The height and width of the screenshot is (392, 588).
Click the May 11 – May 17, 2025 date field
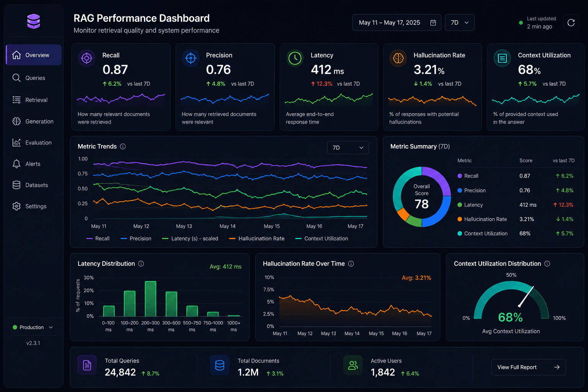[397, 23]
